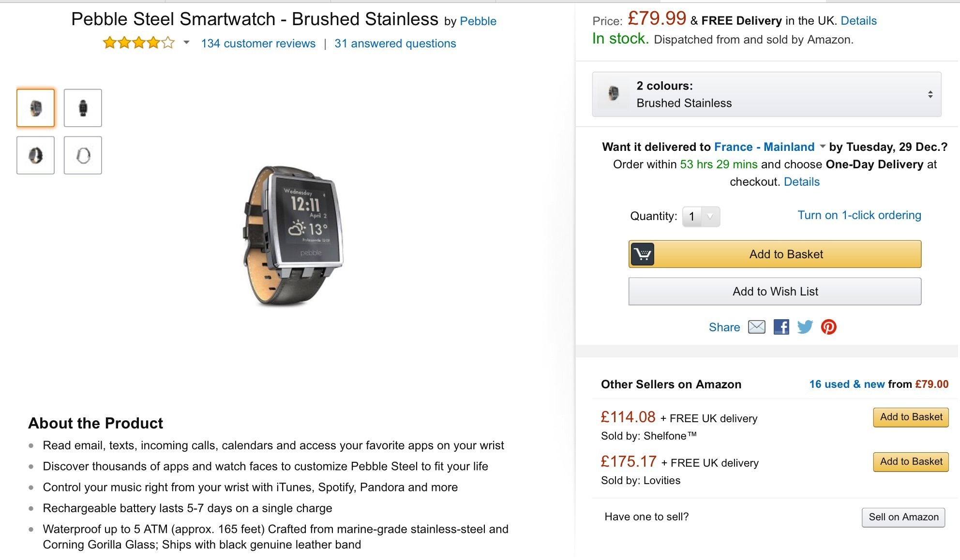Open the star rating breakdown arrow
The width and height of the screenshot is (960, 560).
[186, 43]
